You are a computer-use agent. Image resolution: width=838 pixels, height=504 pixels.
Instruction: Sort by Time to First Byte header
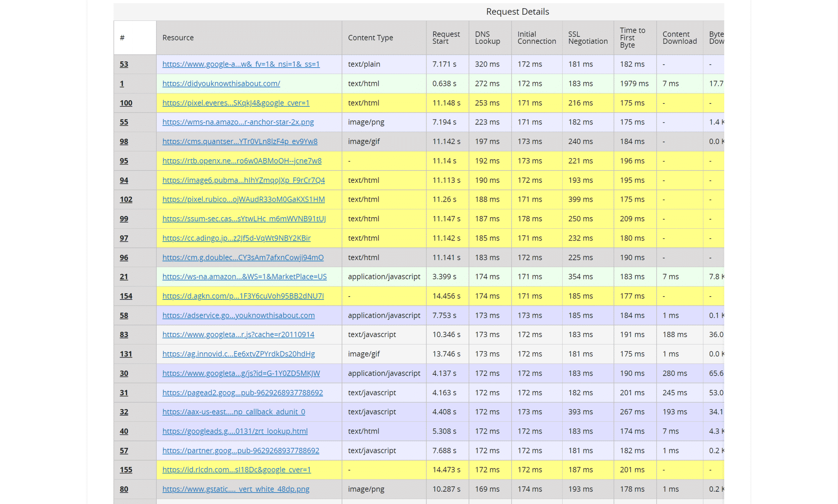[x=633, y=37]
